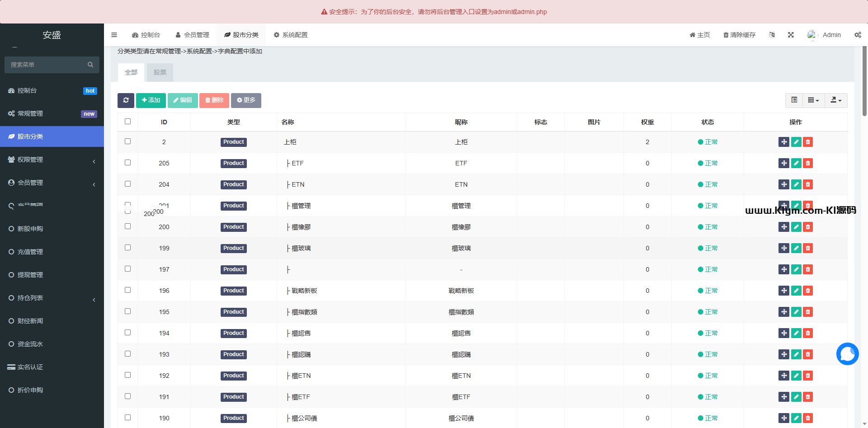Toggle the sidebar hamburger menu icon
Viewport: 868px width, 428px height.
click(x=114, y=35)
